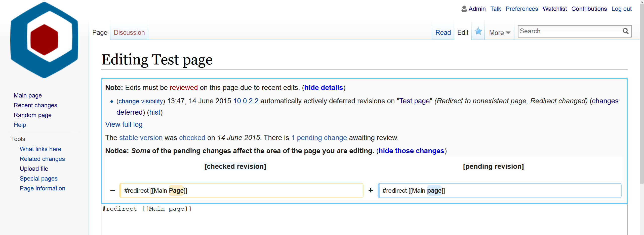Open Recent changes in sidebar
Image resolution: width=644 pixels, height=235 pixels.
click(x=35, y=105)
